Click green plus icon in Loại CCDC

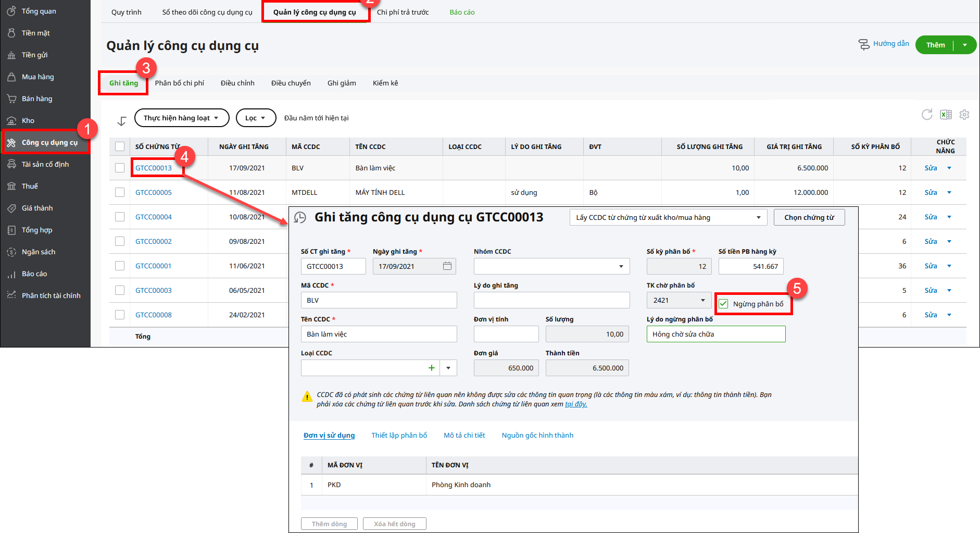coord(431,368)
